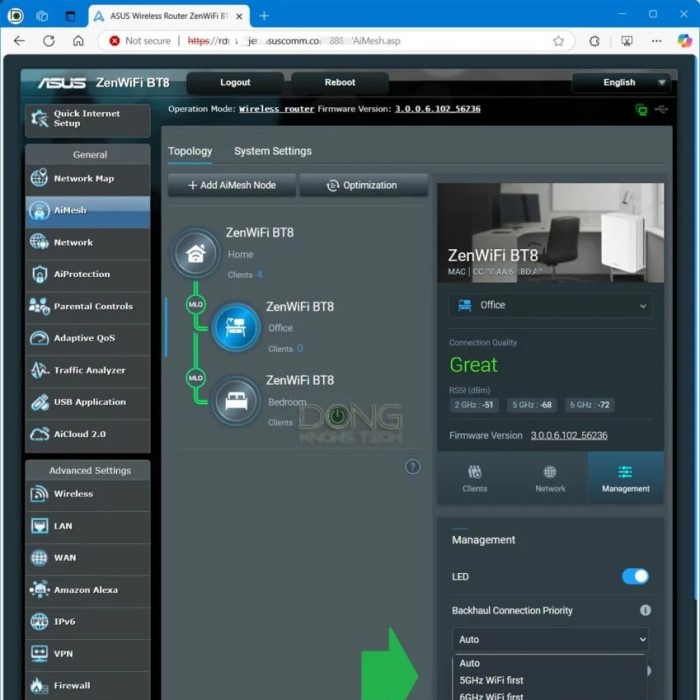
Task: Open LAN settings icon
Action: point(39,526)
